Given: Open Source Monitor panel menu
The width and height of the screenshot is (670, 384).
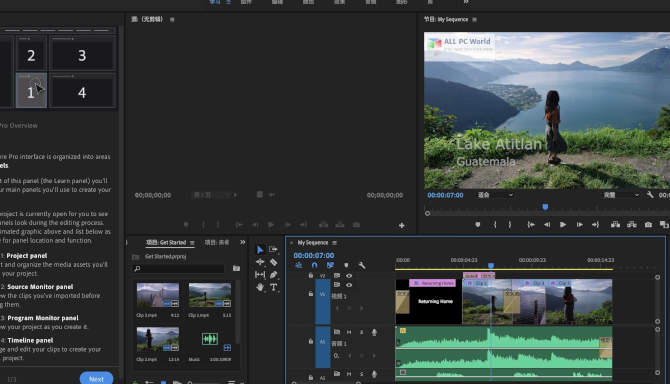Looking at the screenshot, I should 172,20.
